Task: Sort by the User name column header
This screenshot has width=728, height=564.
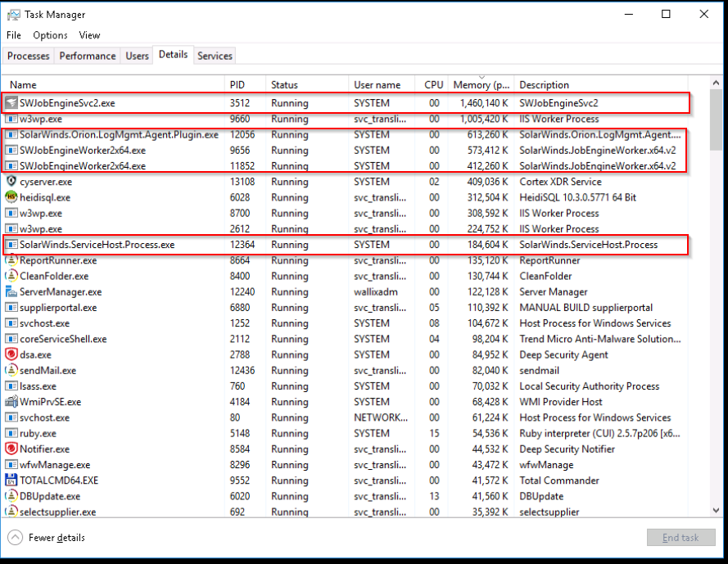Action: [382, 85]
